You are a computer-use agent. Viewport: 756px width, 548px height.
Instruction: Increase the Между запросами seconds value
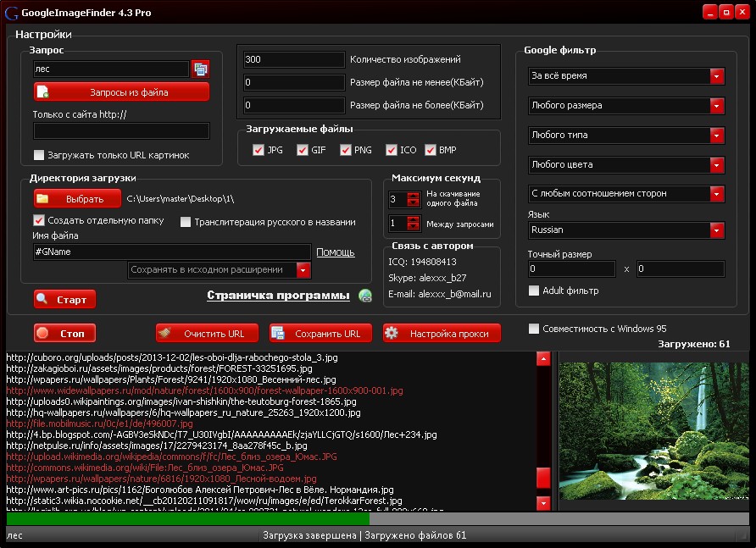tap(414, 219)
